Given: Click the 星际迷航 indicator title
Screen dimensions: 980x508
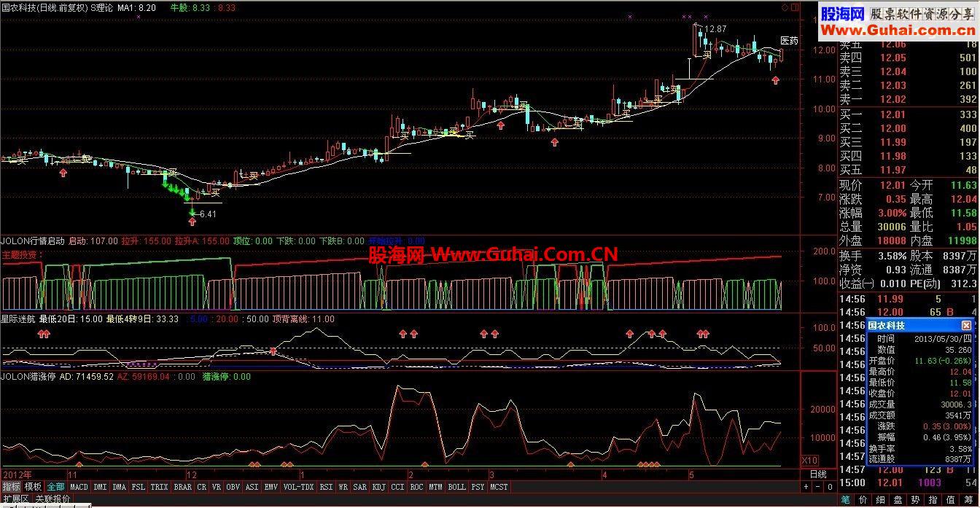Looking at the screenshot, I should point(18,319).
